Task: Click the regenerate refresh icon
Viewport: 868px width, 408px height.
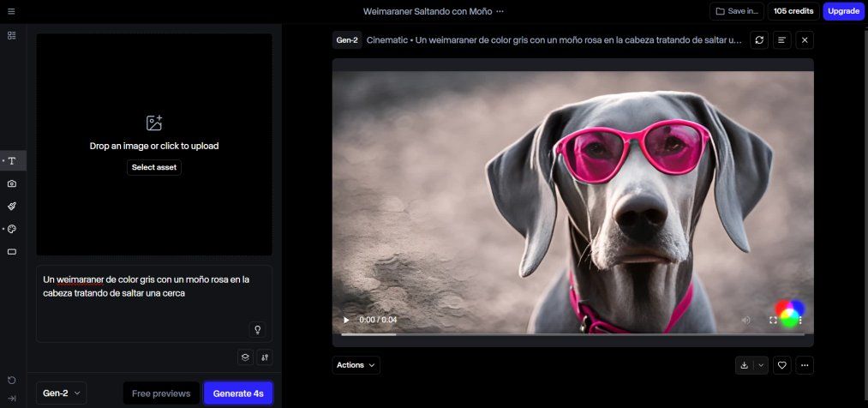Action: tap(759, 40)
